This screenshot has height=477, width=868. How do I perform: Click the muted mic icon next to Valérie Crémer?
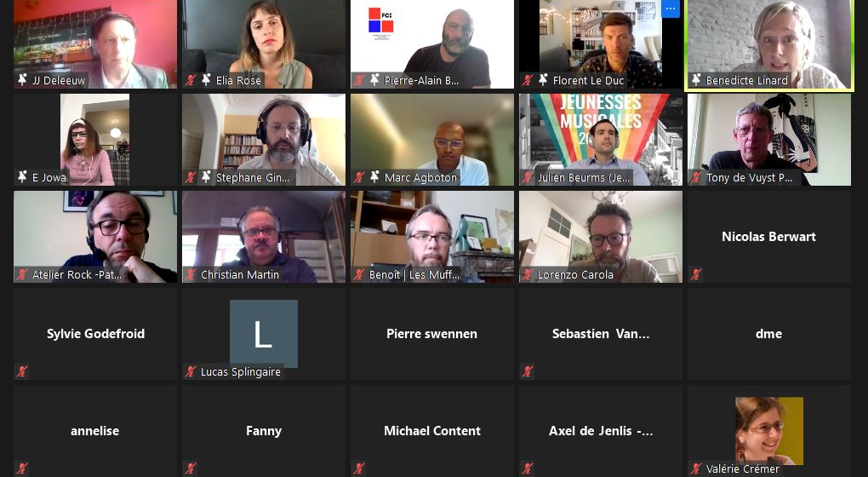coord(696,468)
